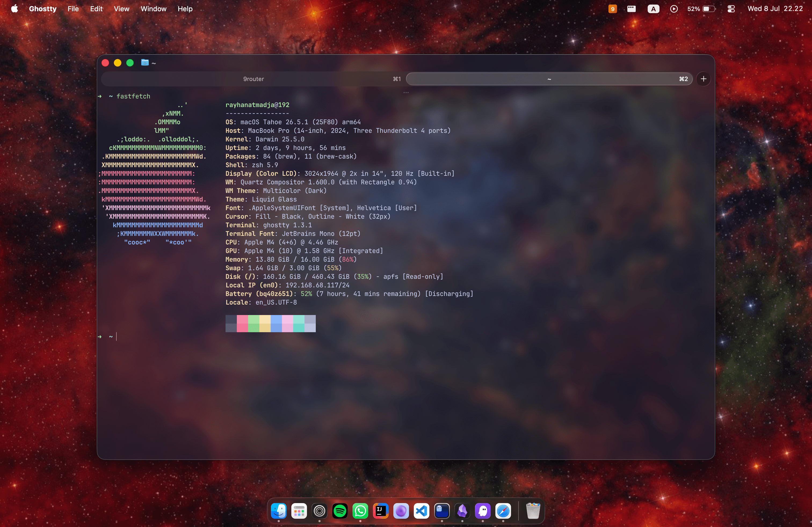Screen dimensions: 812x527
Task: Click the green full-screen window button
Action: [x=130, y=63]
